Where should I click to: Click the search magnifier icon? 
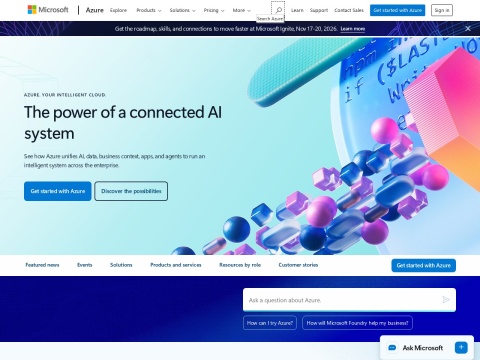pos(278,10)
